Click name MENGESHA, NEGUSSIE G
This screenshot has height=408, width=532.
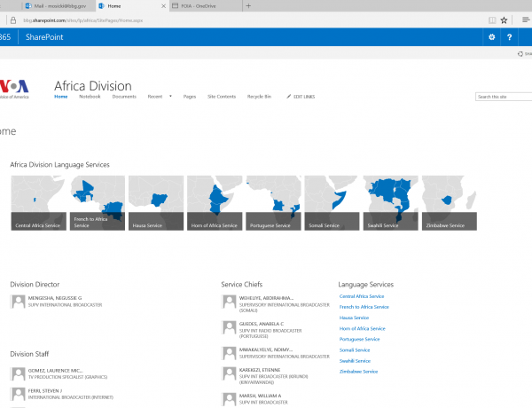[55, 298]
